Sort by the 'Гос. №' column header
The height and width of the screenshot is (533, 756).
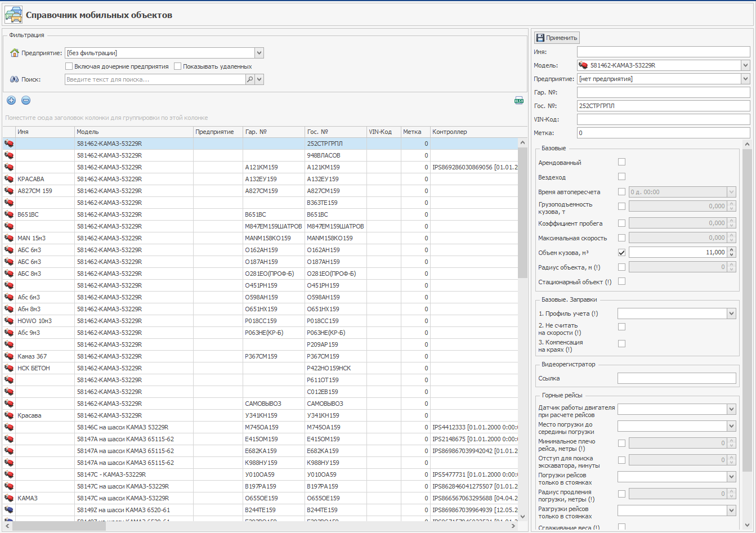[x=334, y=132]
